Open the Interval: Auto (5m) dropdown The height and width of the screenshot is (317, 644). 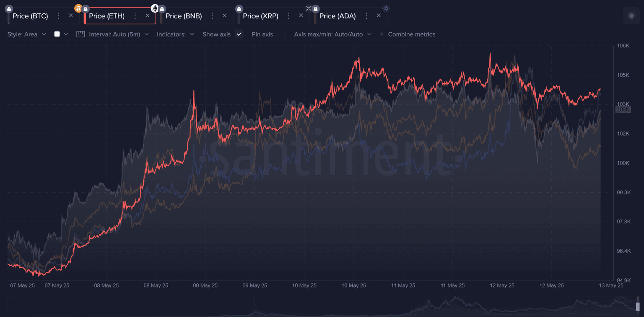(x=119, y=34)
